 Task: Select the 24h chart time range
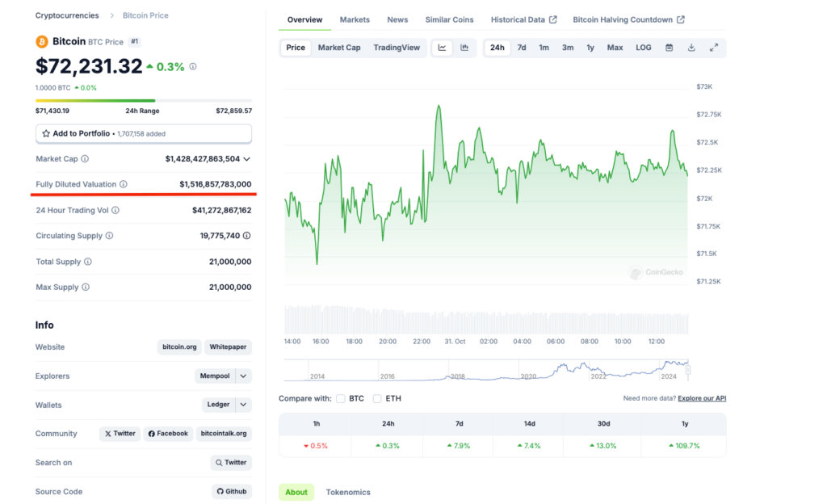click(x=497, y=48)
